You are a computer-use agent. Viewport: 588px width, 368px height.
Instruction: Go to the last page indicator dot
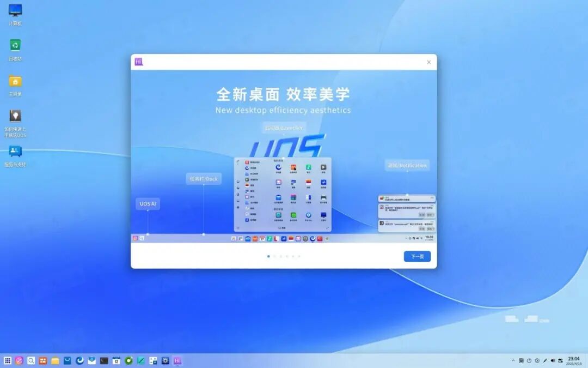pos(299,256)
